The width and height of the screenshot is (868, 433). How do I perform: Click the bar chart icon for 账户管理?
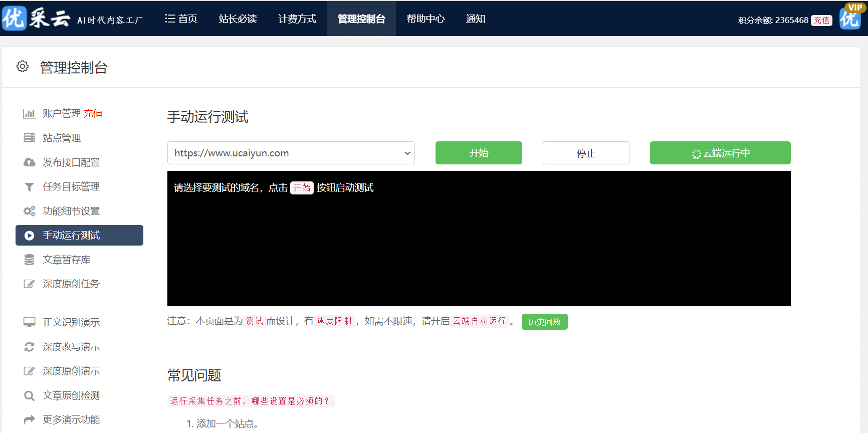click(x=29, y=114)
